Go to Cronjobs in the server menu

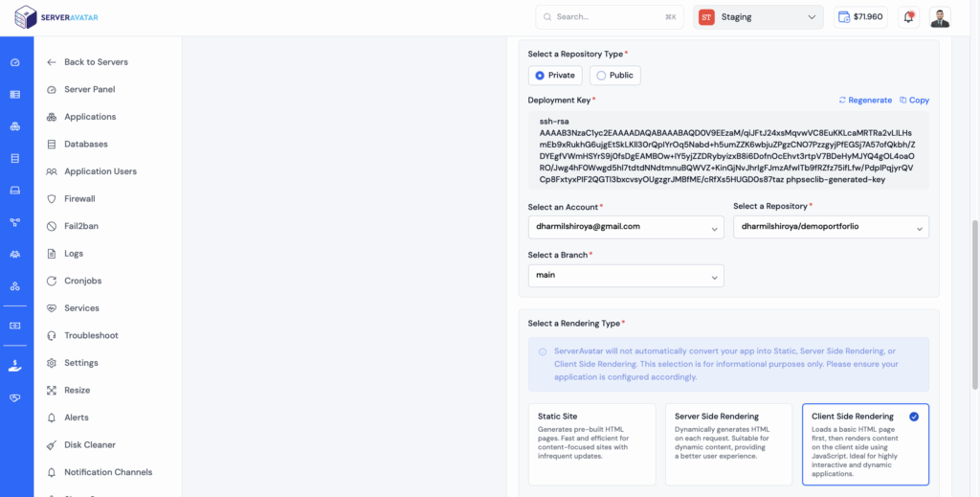(x=82, y=281)
